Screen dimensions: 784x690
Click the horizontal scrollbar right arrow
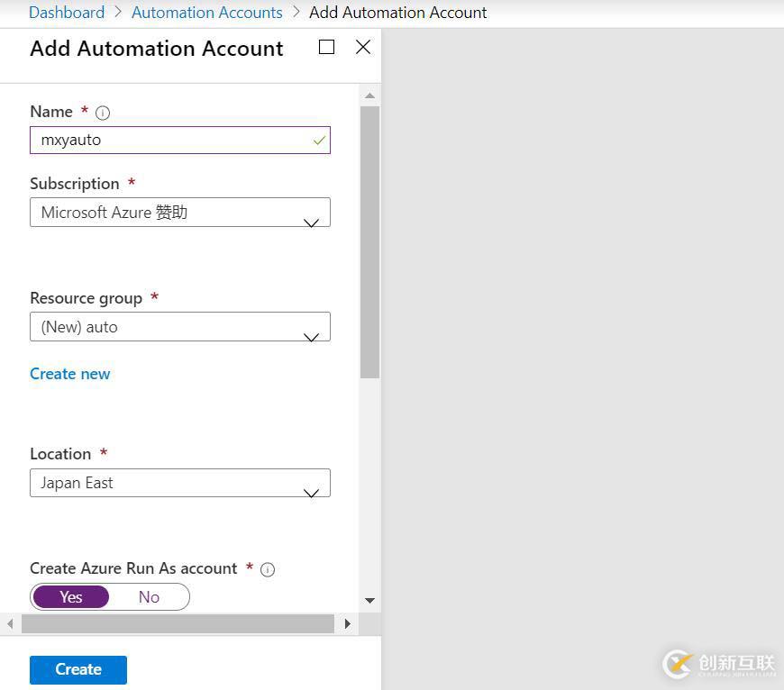pyautogui.click(x=348, y=623)
